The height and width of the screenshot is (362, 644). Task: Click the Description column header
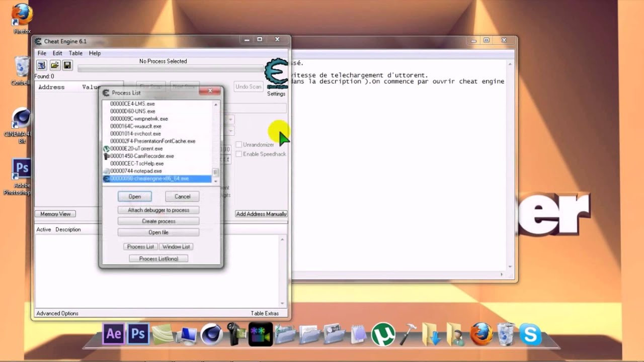[x=68, y=230]
